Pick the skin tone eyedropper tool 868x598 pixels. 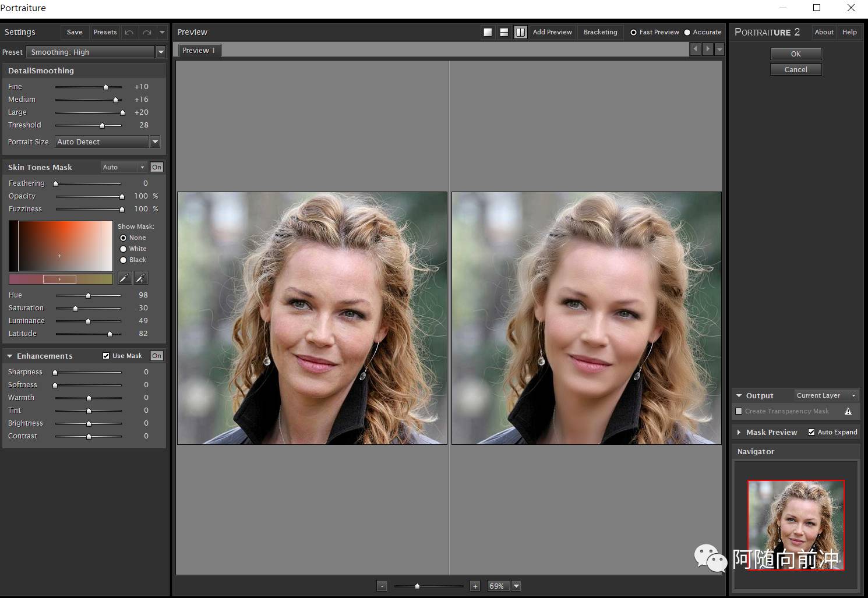pyautogui.click(x=124, y=278)
